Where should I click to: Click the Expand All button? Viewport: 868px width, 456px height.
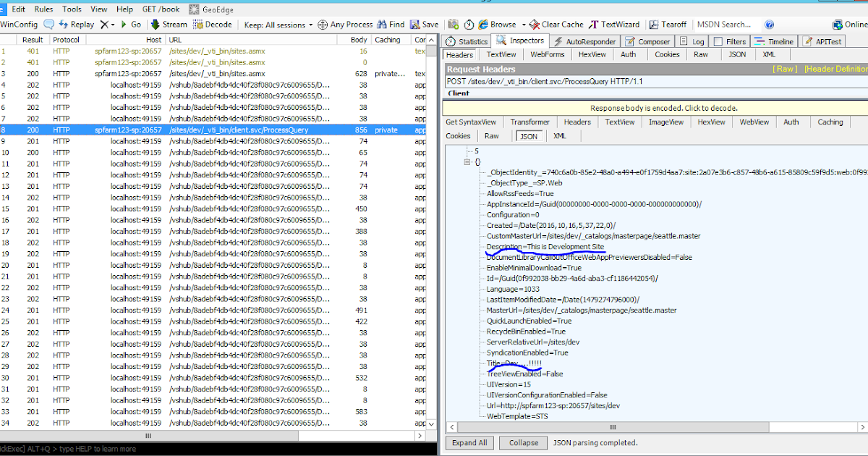tap(469, 442)
